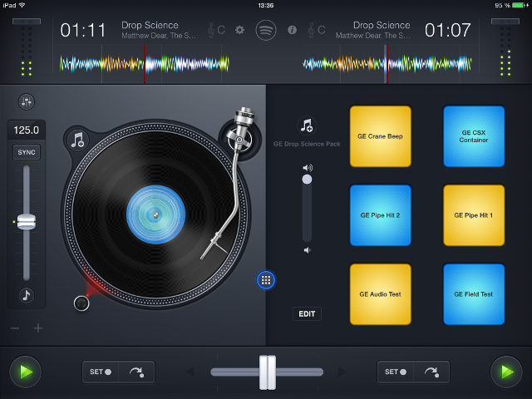Tap the music note pitch icon
This screenshot has height=399, width=532.
click(x=26, y=295)
